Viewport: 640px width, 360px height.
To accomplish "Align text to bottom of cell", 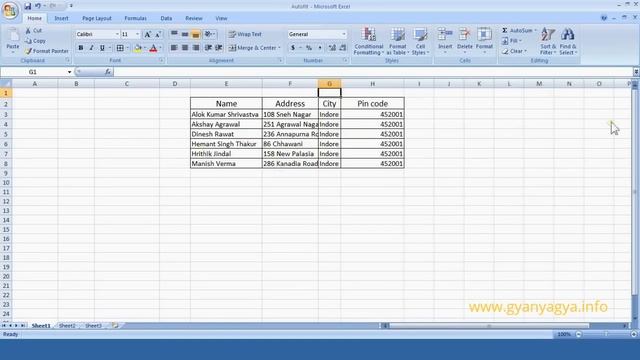I will click(x=196, y=34).
